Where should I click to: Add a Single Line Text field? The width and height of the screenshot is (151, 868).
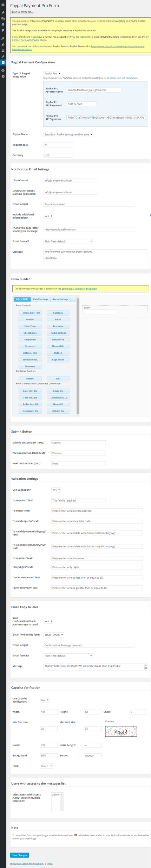click(x=30, y=313)
